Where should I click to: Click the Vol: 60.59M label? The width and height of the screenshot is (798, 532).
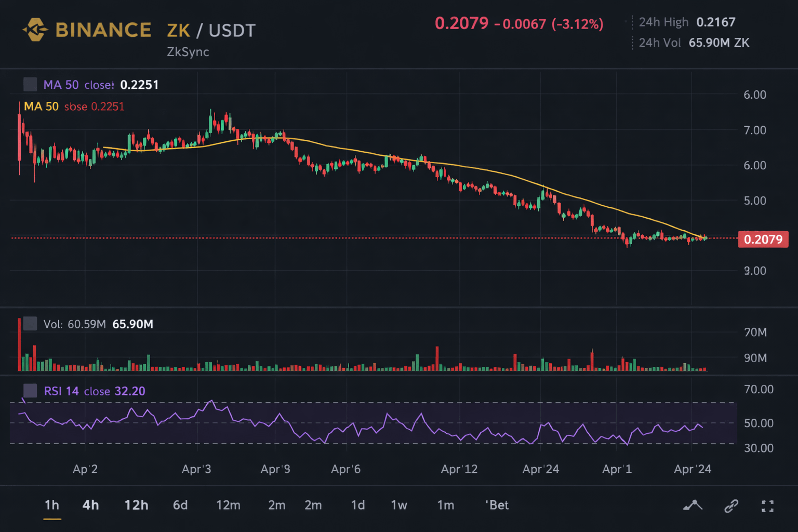[x=74, y=324]
